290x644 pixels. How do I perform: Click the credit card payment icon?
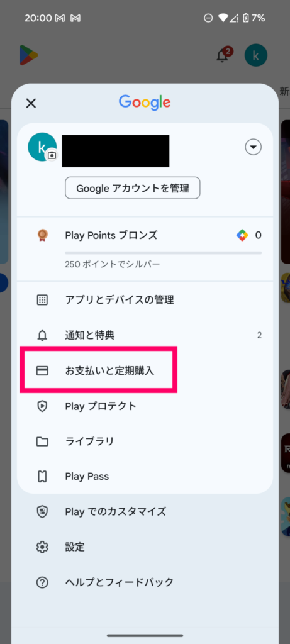(42, 371)
